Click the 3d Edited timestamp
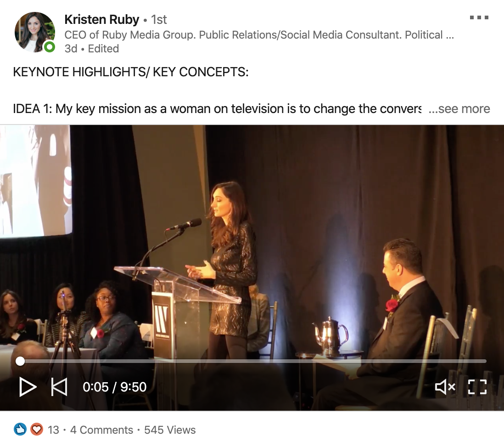The height and width of the screenshot is (442, 504). 92,49
